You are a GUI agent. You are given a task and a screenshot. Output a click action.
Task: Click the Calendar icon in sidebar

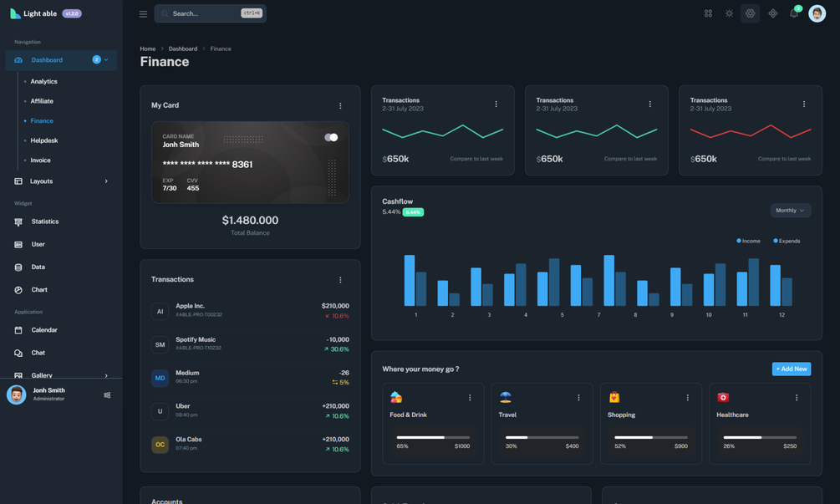[18, 330]
